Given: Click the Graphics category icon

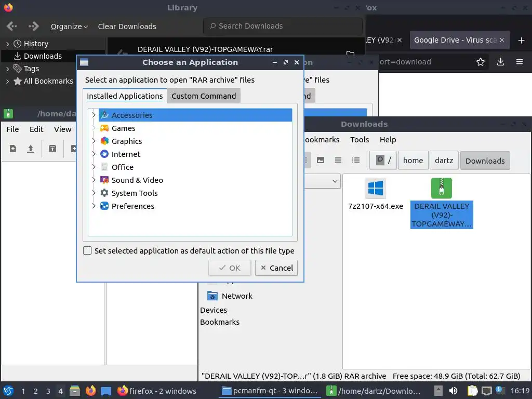Looking at the screenshot, I should coord(104,141).
